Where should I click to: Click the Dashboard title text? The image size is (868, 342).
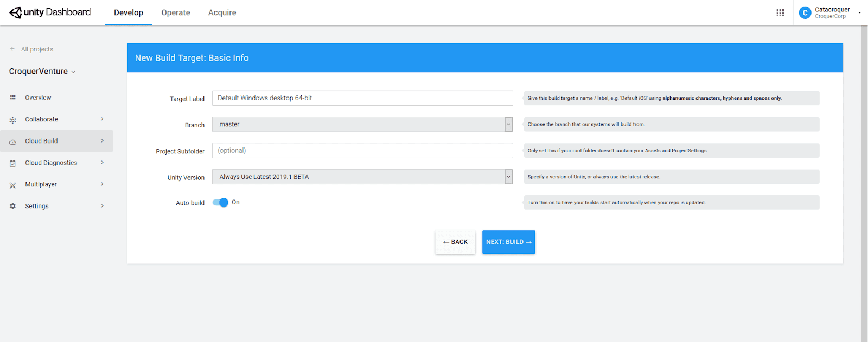point(68,12)
